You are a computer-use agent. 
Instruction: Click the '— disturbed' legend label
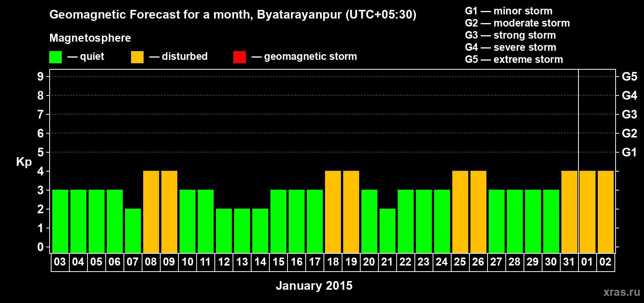coord(178,56)
